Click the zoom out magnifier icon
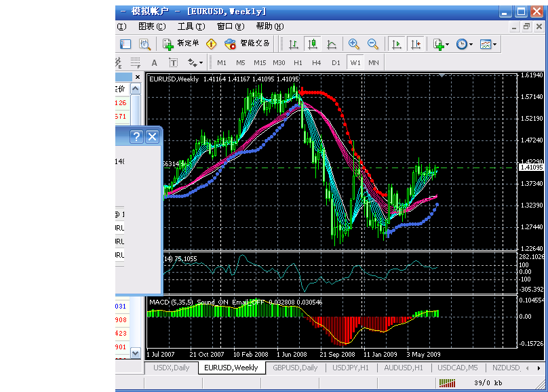This screenshot has height=392, width=548. pos(373,44)
